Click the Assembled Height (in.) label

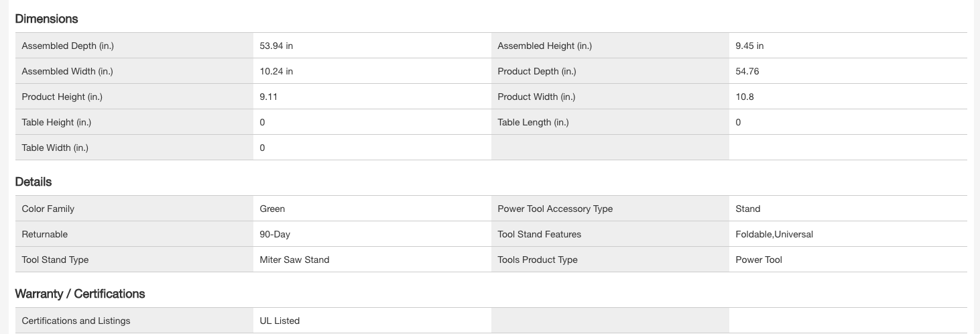click(544, 46)
